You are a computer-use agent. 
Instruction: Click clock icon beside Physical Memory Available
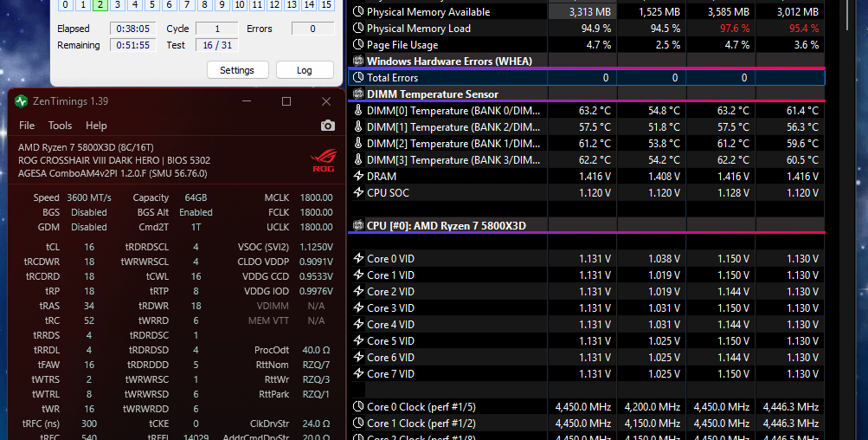[358, 11]
